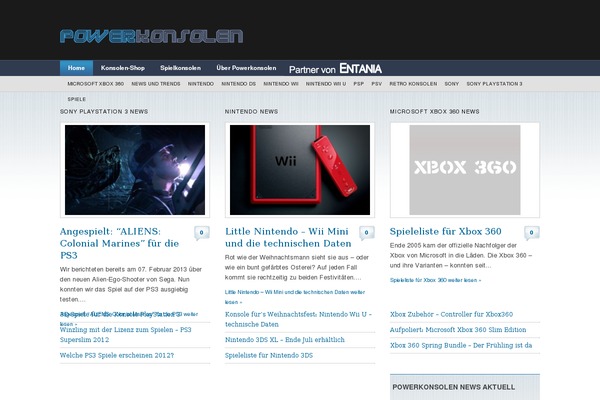This screenshot has width=600, height=400.
Task: Open headline Angespielt: ALIENS Colonial Marines für die PS3
Action: (119, 243)
